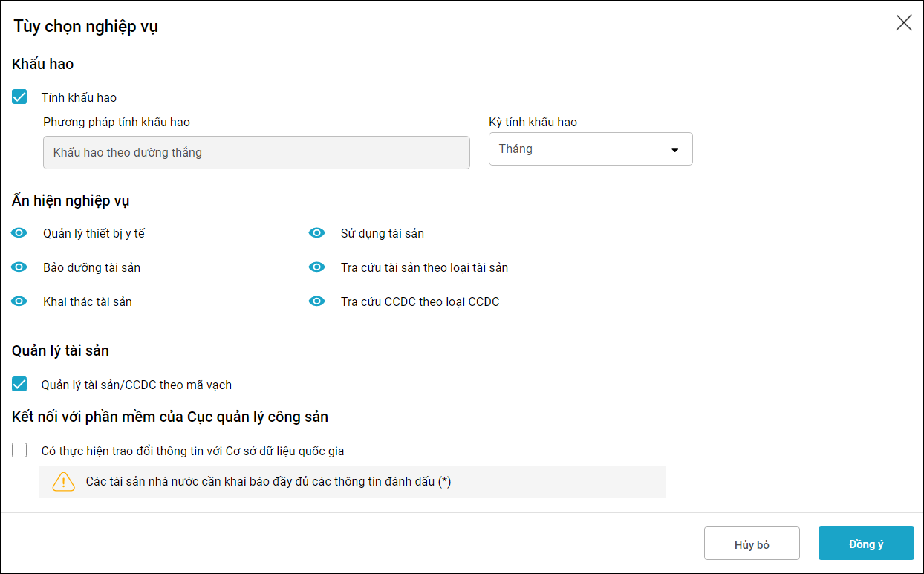
Task: Hide Sử dụng tài sản via eye icon
Action: pos(317,233)
